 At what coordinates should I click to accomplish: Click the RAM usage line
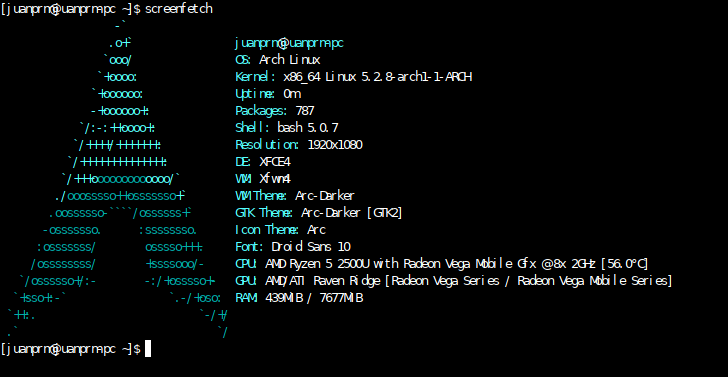pos(299,298)
